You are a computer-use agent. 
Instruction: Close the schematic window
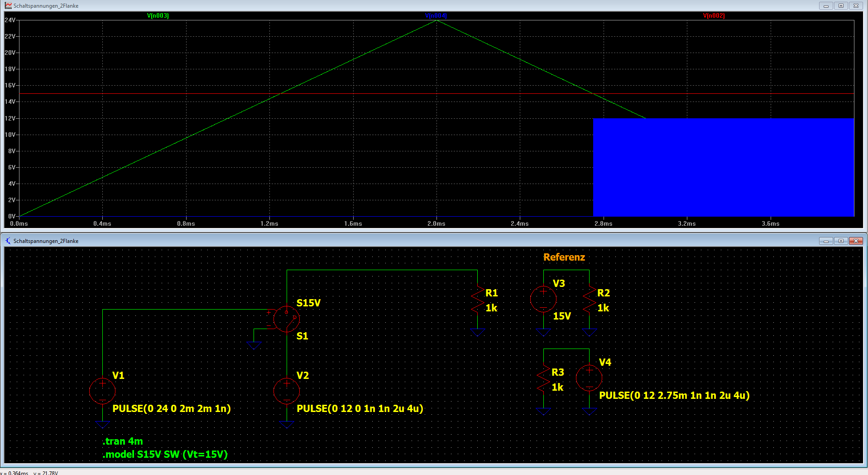pyautogui.click(x=856, y=241)
